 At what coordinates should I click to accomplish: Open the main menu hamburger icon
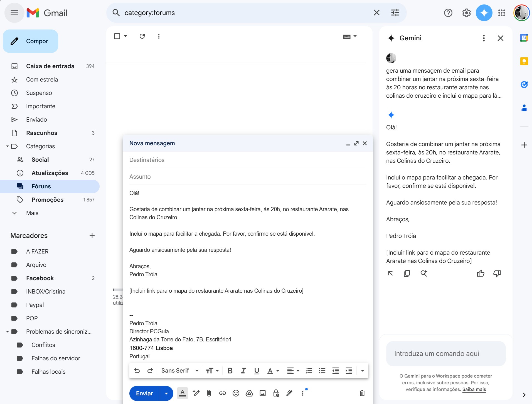tap(14, 13)
